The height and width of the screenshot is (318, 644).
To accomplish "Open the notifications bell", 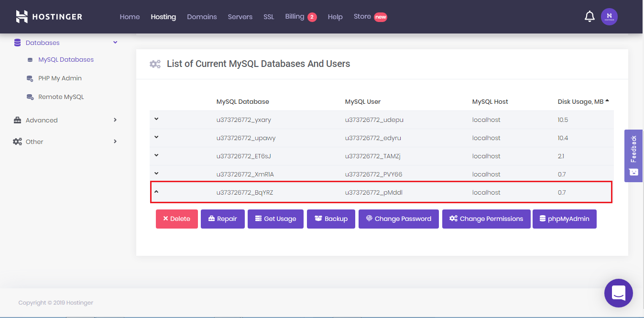I will pos(589,17).
